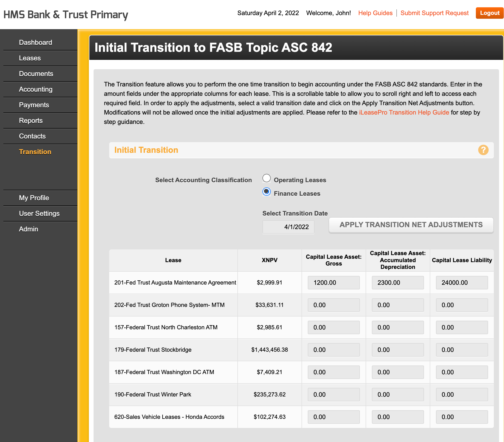This screenshot has width=504, height=442.
Task: Open the Admin section
Action: (29, 229)
